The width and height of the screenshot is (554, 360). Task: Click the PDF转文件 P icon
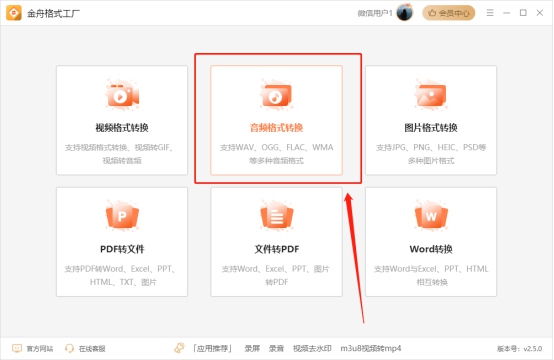tap(122, 216)
